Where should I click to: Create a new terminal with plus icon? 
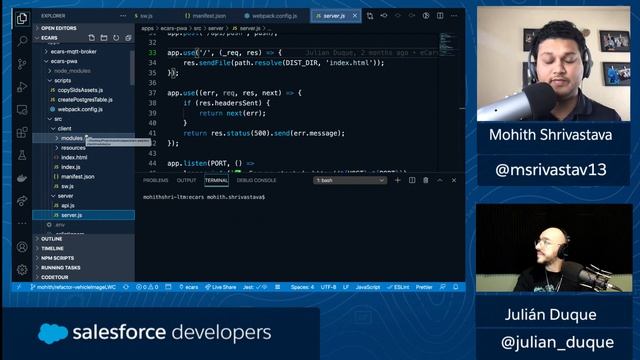pyautogui.click(x=398, y=180)
